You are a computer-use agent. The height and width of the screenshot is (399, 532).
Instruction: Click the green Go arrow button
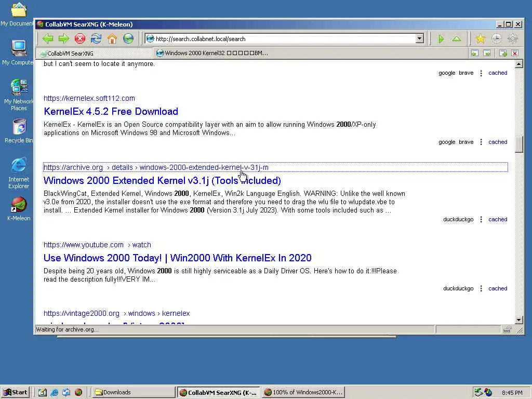pyautogui.click(x=441, y=38)
